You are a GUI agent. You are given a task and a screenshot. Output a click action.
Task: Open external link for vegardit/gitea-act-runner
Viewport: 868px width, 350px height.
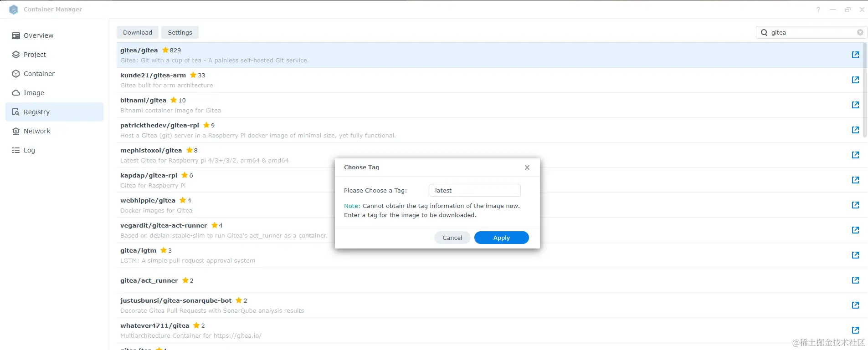[855, 230]
